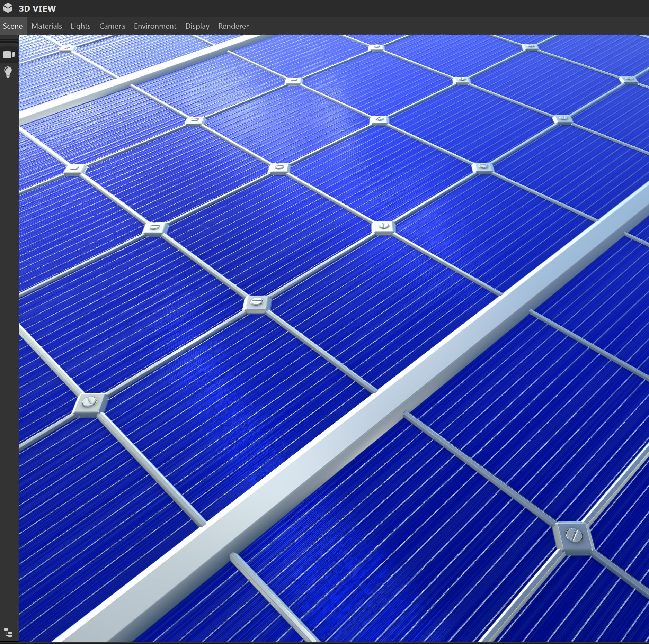This screenshot has height=644, width=649.
Task: Open the Environment menu
Action: click(155, 26)
